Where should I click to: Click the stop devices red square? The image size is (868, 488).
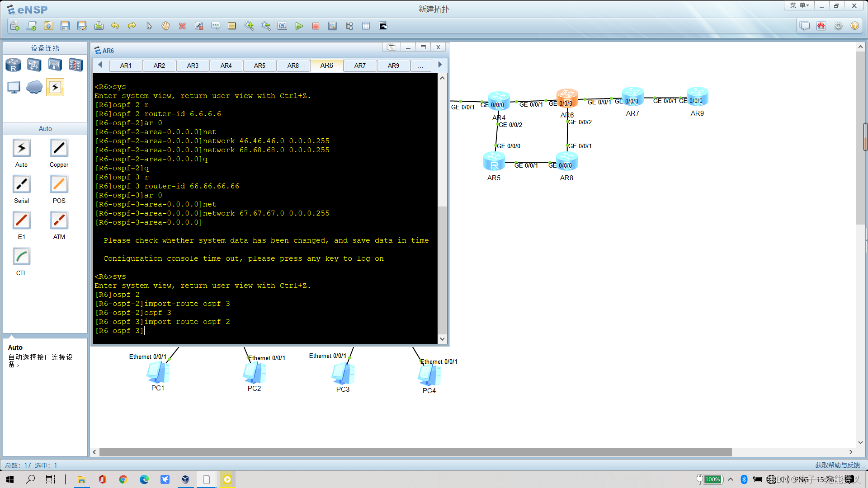[x=316, y=26]
